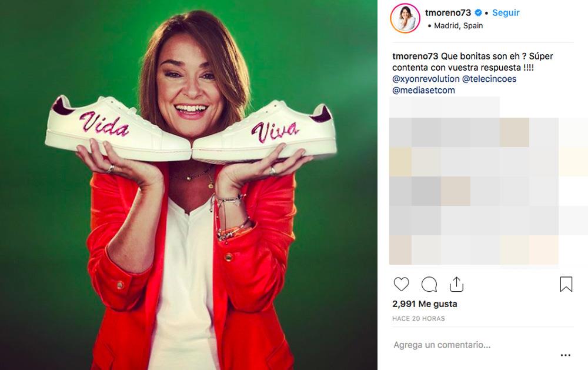Click tmoreno73 username in the caption
This screenshot has height=370, width=588.
click(415, 56)
